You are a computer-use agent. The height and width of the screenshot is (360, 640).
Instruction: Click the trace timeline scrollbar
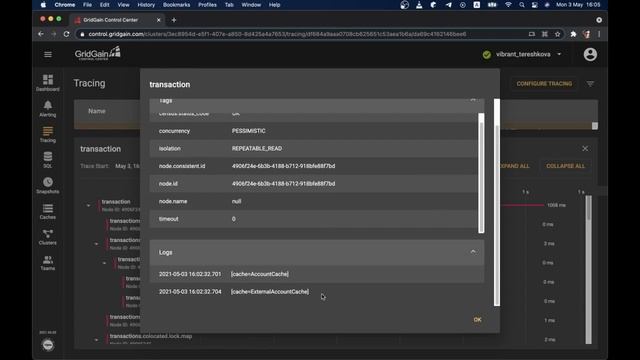(x=589, y=269)
